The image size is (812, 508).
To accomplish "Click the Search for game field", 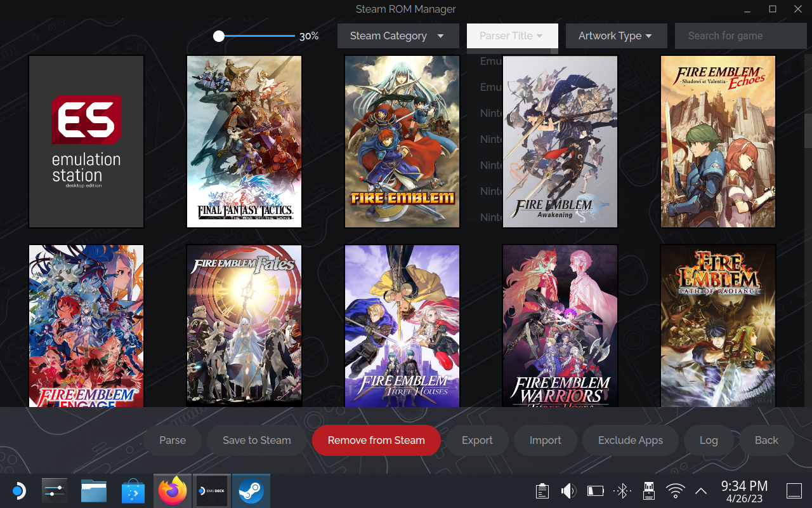I will point(740,36).
